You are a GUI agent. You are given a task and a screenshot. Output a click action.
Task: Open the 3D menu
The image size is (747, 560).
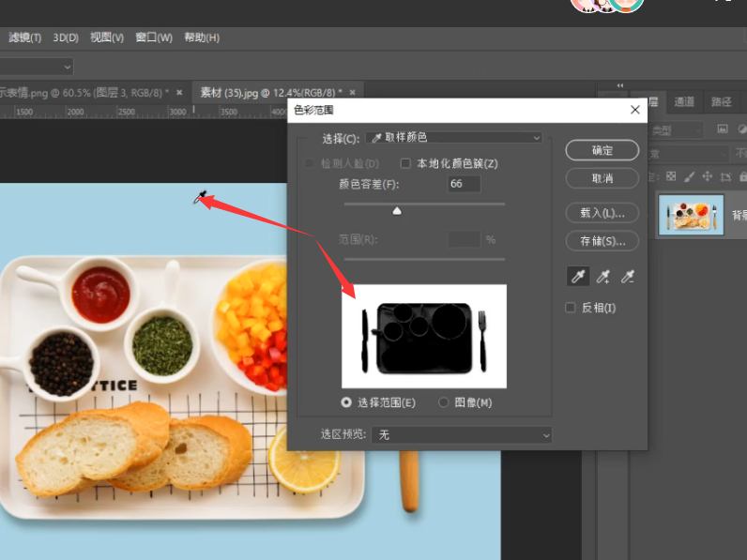pyautogui.click(x=66, y=38)
